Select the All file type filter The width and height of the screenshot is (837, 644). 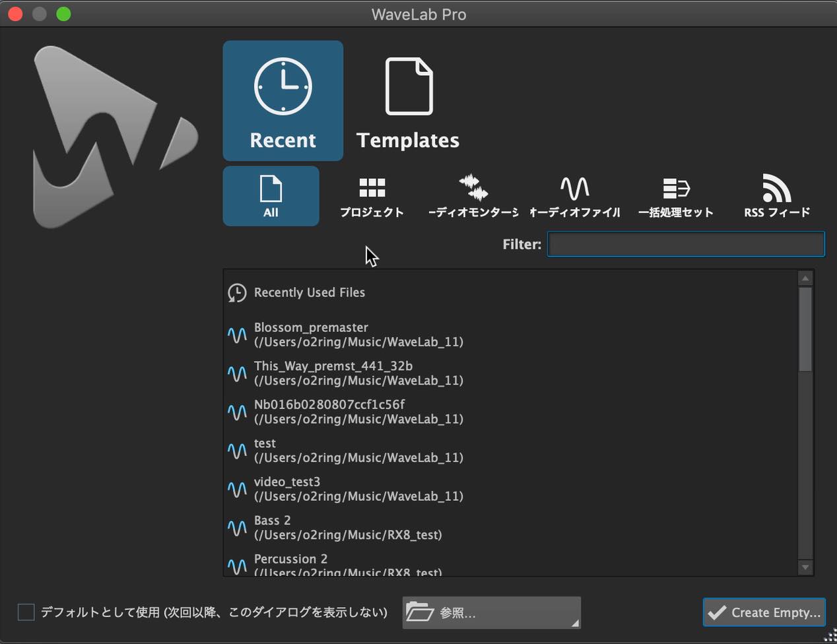[271, 196]
